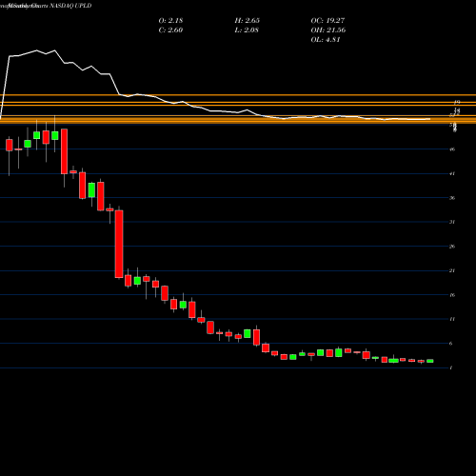476x476 pixels.
Task: Click the tallest red candle falling to 21
Action: pos(119,244)
